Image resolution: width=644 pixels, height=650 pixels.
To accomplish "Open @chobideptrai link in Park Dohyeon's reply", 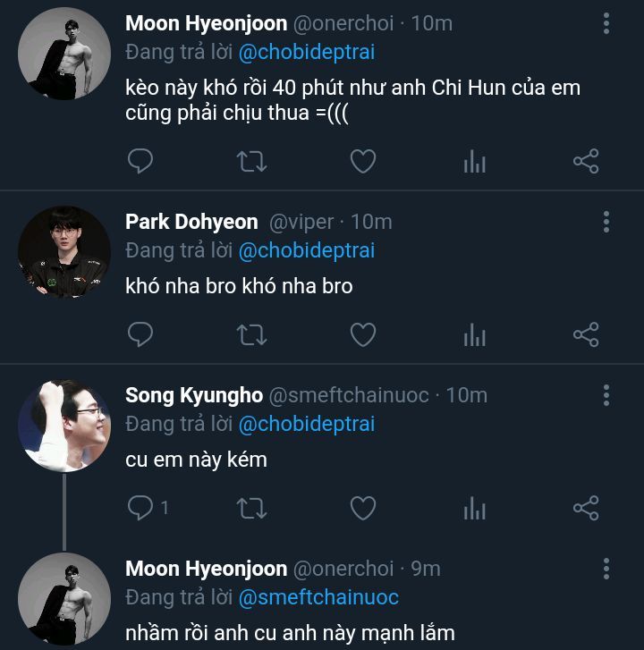I will tap(307, 249).
